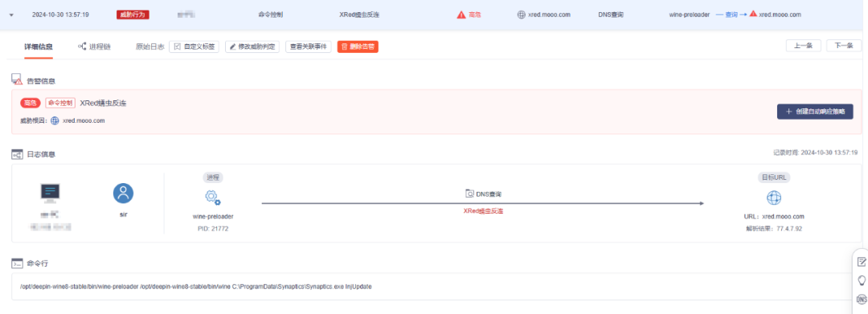Switch to the 进程链 tab
This screenshot has width=868, height=314.
tap(94, 47)
